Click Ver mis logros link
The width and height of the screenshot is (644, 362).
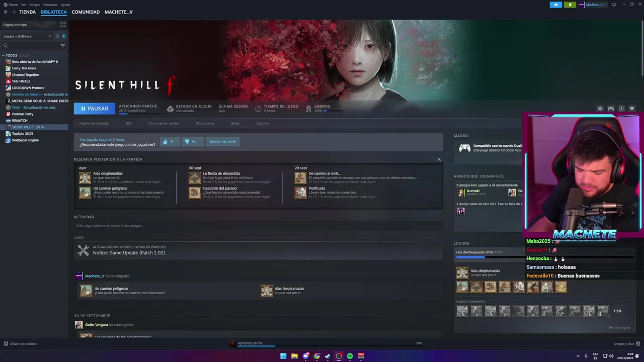619,327
